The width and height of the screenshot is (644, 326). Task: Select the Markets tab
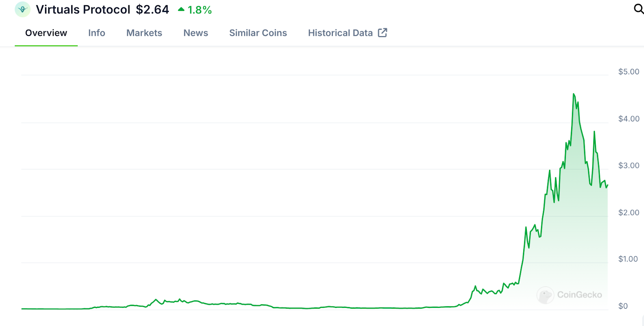[x=144, y=33]
